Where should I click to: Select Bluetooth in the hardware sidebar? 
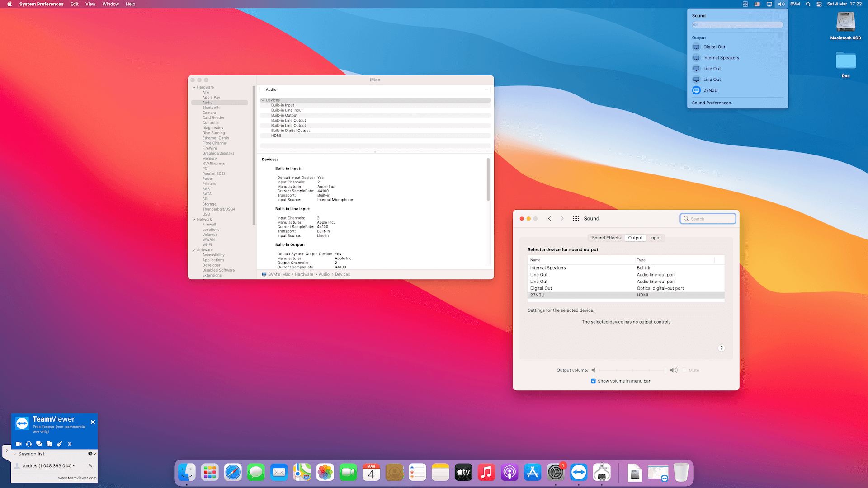[211, 108]
